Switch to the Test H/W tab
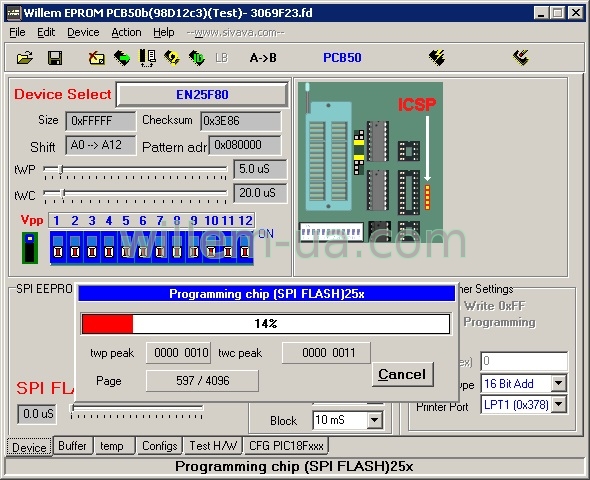Image resolution: width=590 pixels, height=480 pixels. click(213, 446)
